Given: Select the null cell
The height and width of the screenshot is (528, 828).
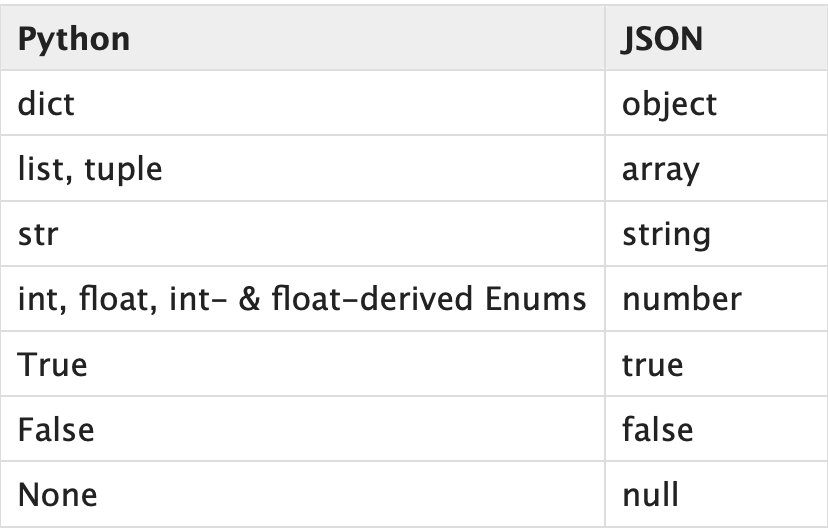Looking at the screenshot, I should point(717,494).
